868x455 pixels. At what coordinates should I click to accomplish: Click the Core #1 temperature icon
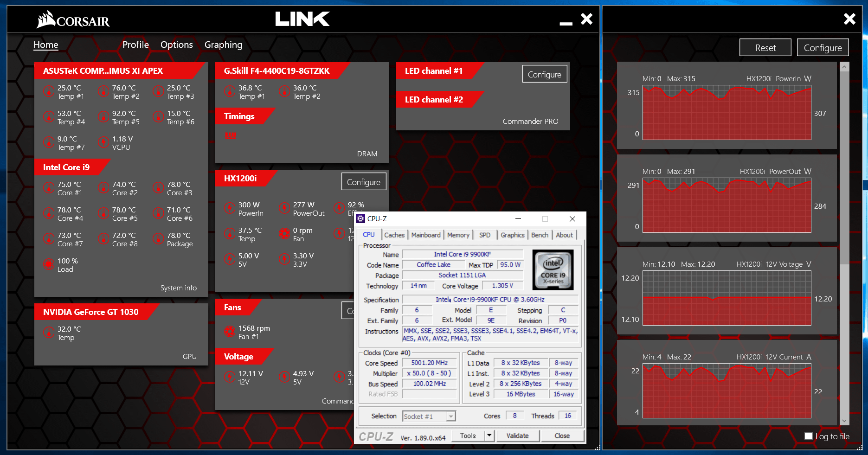(49, 188)
